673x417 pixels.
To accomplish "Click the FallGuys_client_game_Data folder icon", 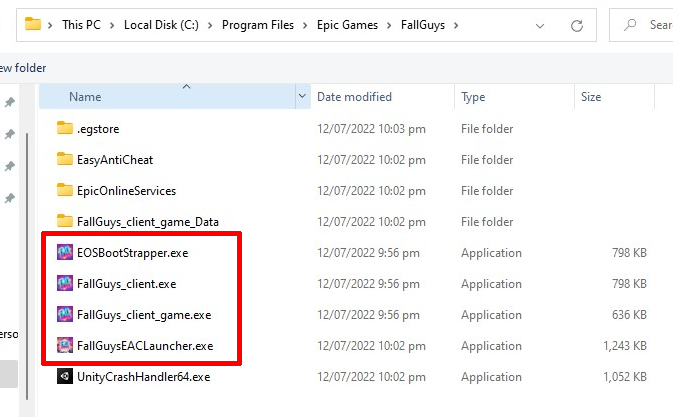I will pyautogui.click(x=65, y=221).
